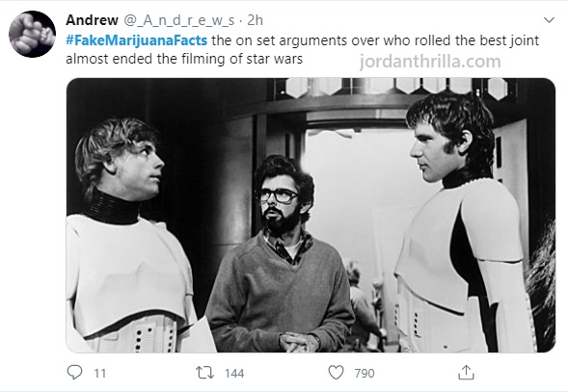Open the 2h timestamp permalink

click(255, 20)
